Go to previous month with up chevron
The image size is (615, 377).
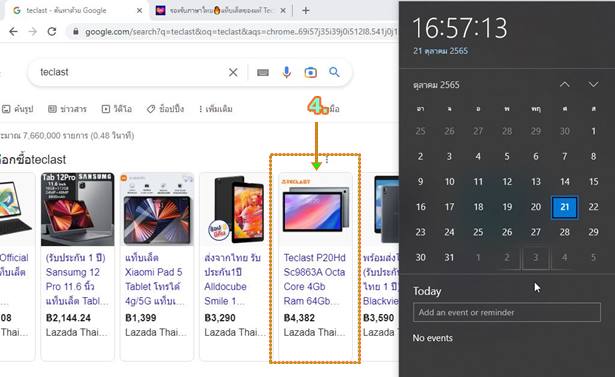[x=564, y=84]
